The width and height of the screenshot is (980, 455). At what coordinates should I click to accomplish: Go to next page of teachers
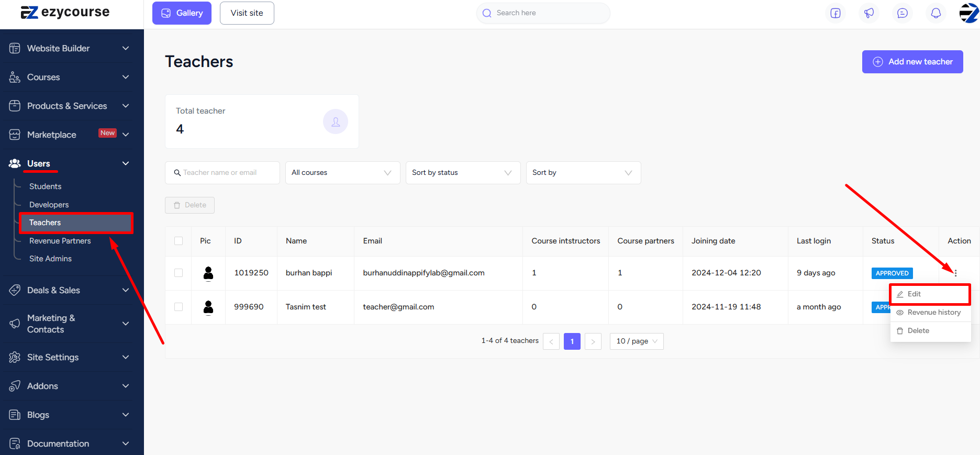click(x=593, y=341)
